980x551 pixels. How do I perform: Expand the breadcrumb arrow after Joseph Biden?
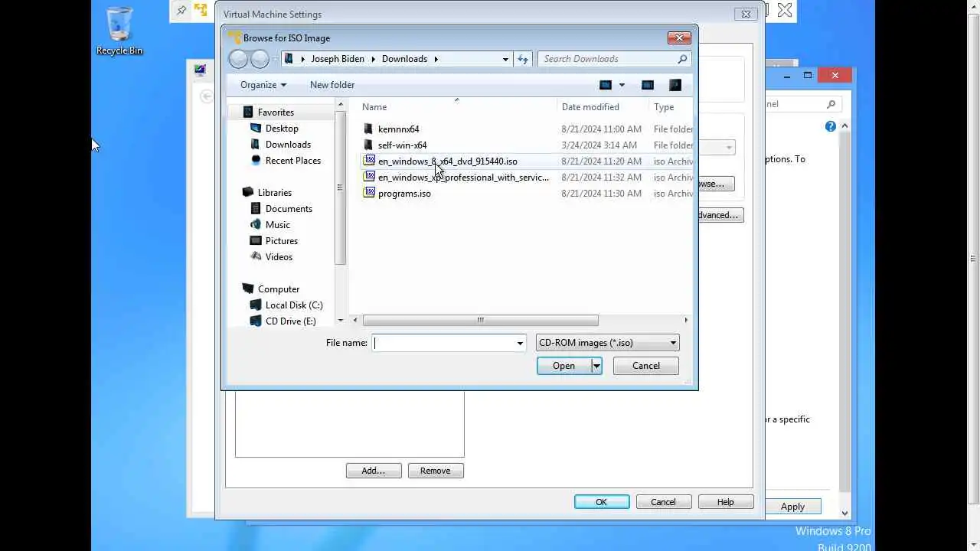pyautogui.click(x=374, y=59)
